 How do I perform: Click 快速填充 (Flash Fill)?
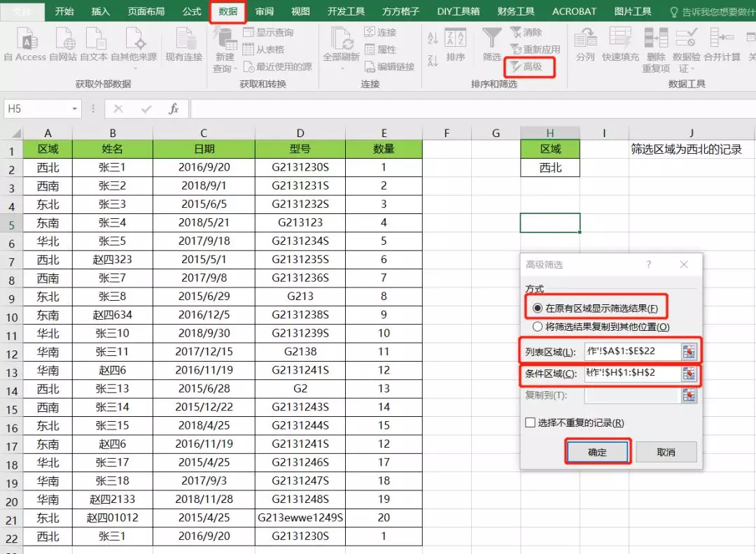point(620,44)
